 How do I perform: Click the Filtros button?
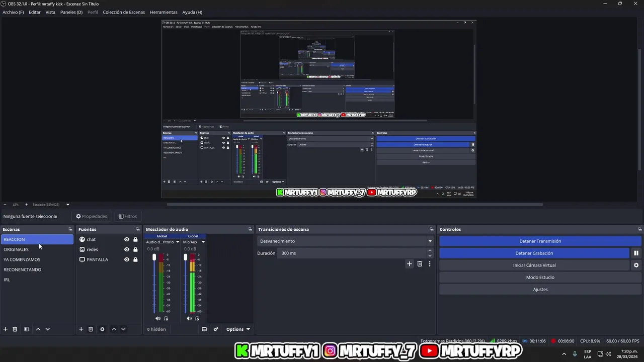pyautogui.click(x=128, y=216)
